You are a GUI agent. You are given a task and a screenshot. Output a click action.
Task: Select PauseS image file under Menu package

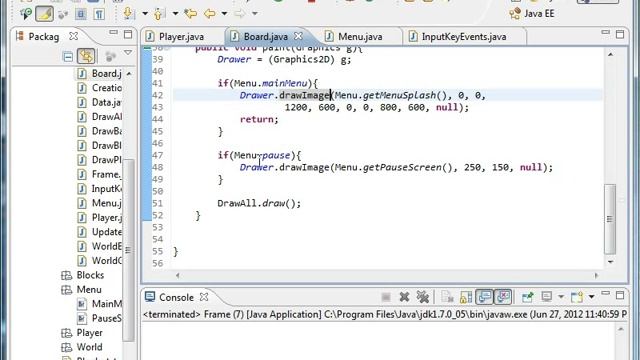[100, 318]
